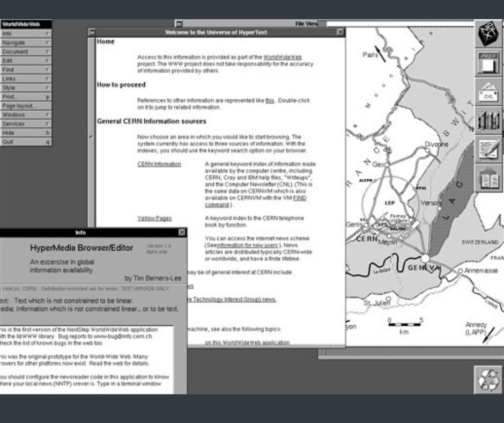
Task: Click the 'Annecy (LAPP)' label on the map
Action: [x=476, y=328]
